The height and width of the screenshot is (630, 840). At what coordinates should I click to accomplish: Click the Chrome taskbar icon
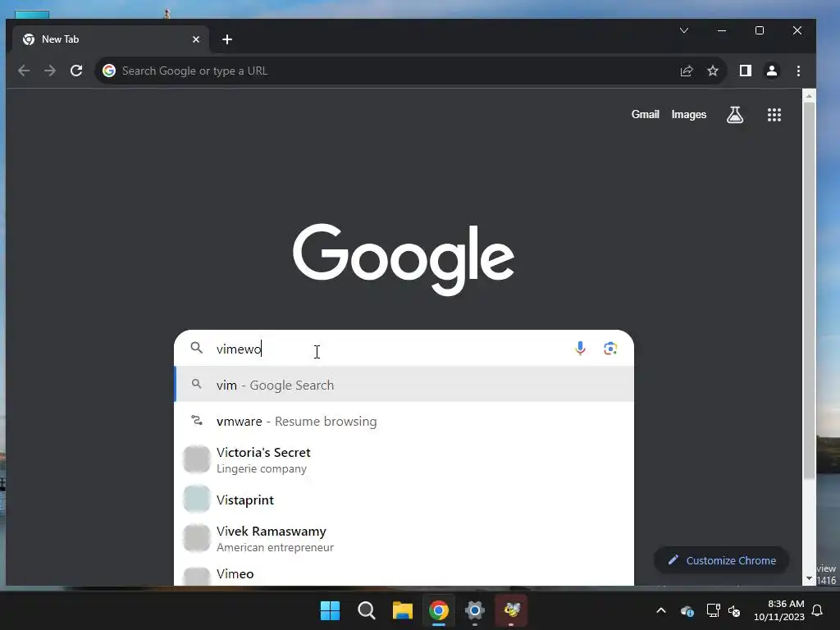438,610
